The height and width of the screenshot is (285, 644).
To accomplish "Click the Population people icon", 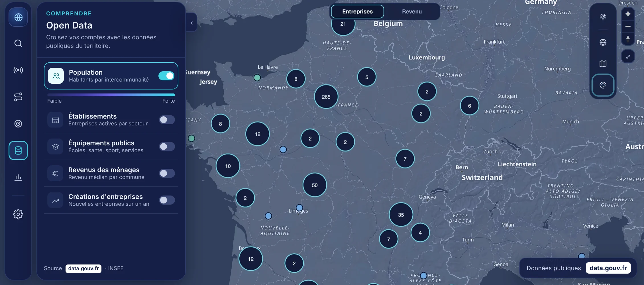I will pos(56,76).
